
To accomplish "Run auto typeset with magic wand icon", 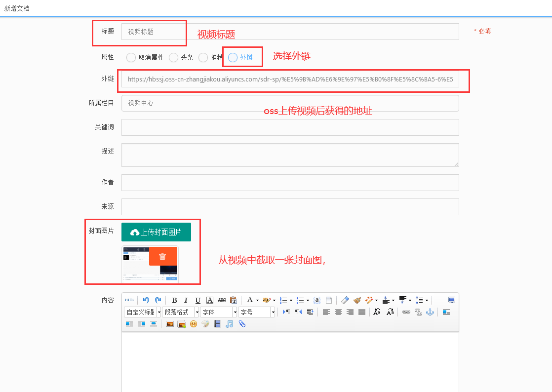I will coord(369,300).
